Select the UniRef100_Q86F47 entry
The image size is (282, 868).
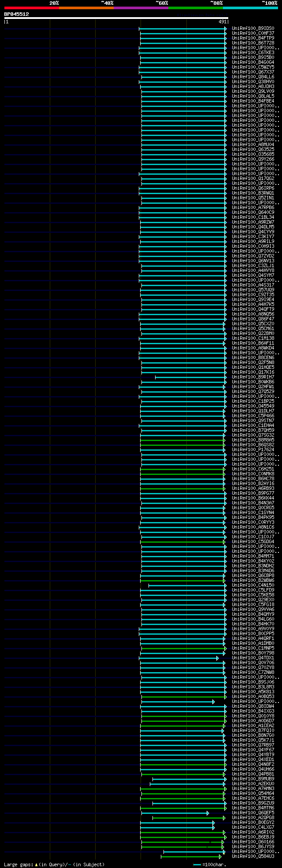(253, 319)
